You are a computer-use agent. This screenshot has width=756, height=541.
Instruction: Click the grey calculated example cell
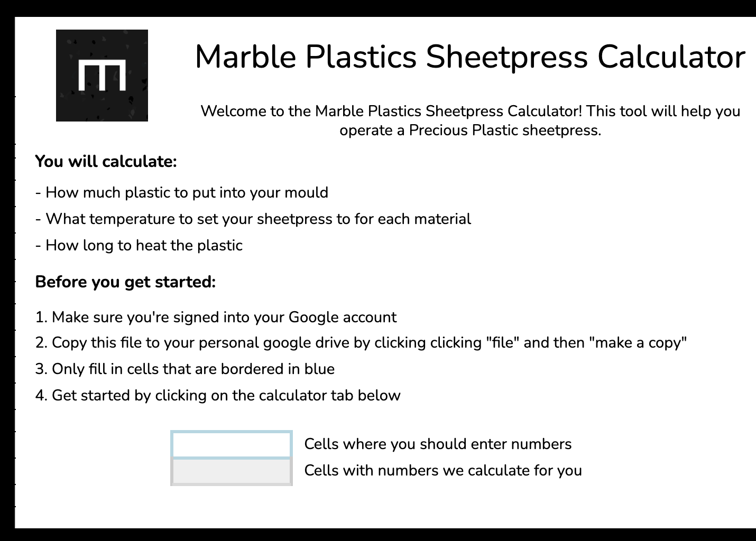coord(232,471)
